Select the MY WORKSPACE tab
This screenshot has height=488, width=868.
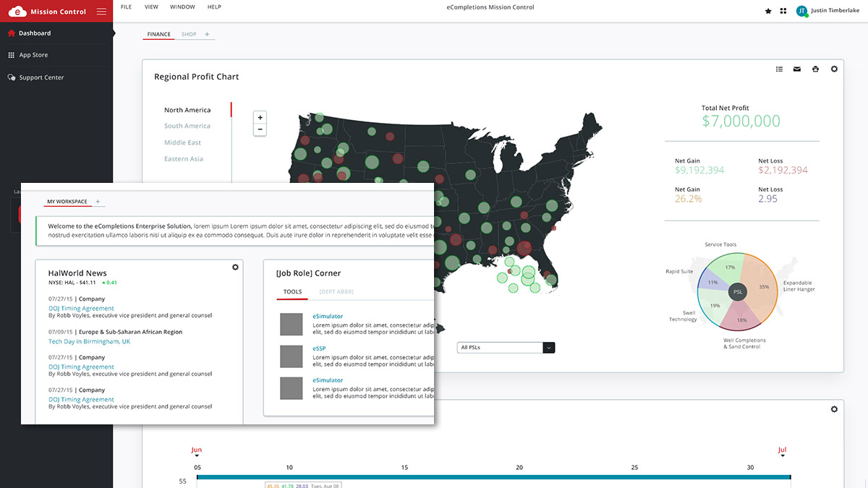coord(67,202)
